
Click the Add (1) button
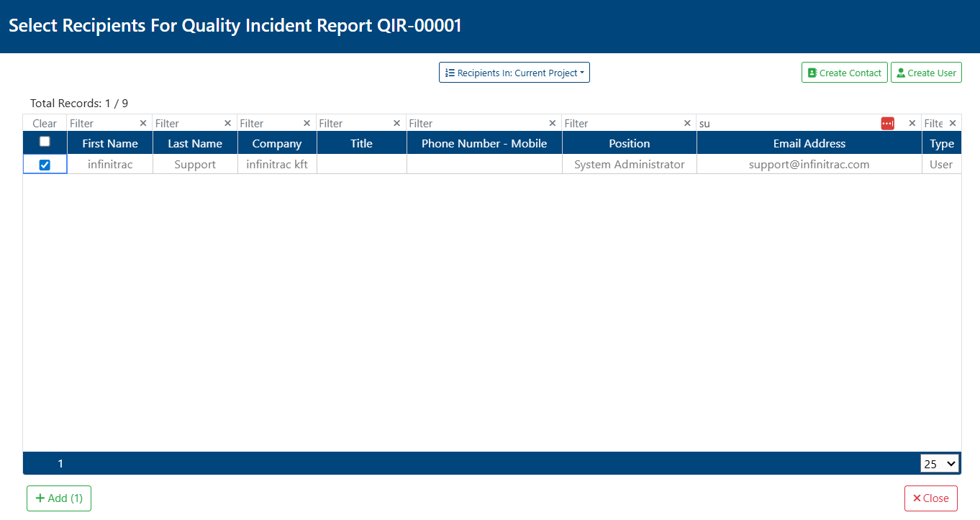59,498
